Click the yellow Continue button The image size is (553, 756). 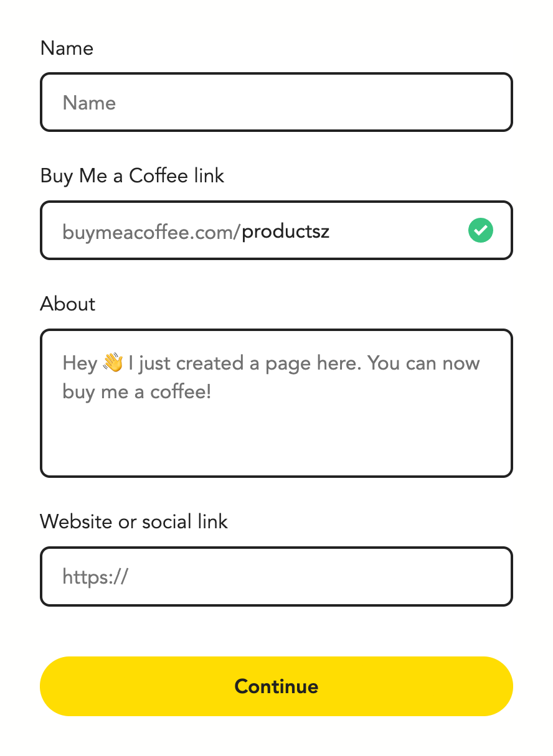point(276,686)
